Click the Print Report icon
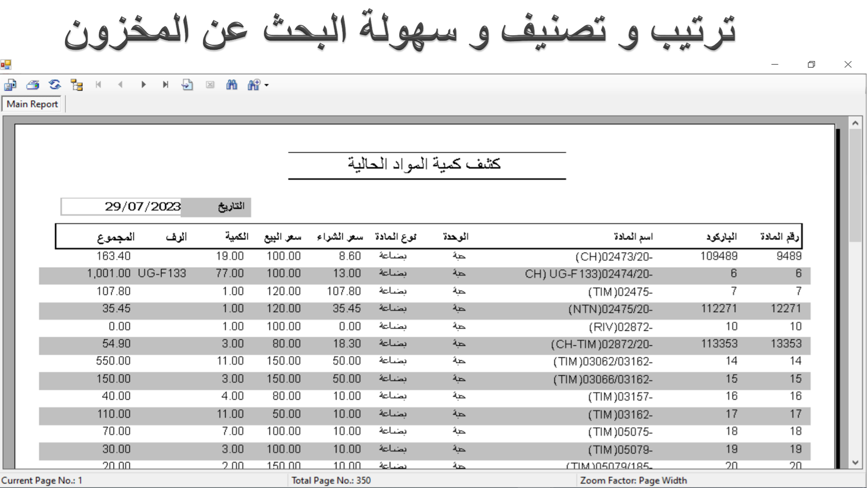Screen dimensions: 868x488 [x=33, y=84]
